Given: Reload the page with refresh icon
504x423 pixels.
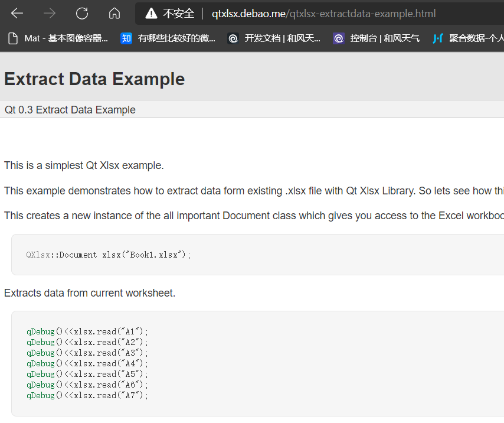Looking at the screenshot, I should pyautogui.click(x=82, y=14).
